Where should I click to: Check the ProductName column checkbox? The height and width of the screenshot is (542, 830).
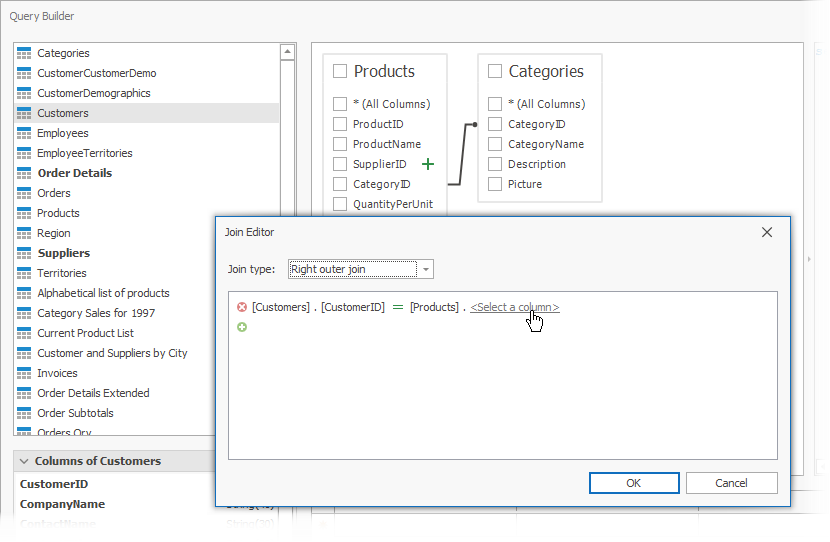340,144
